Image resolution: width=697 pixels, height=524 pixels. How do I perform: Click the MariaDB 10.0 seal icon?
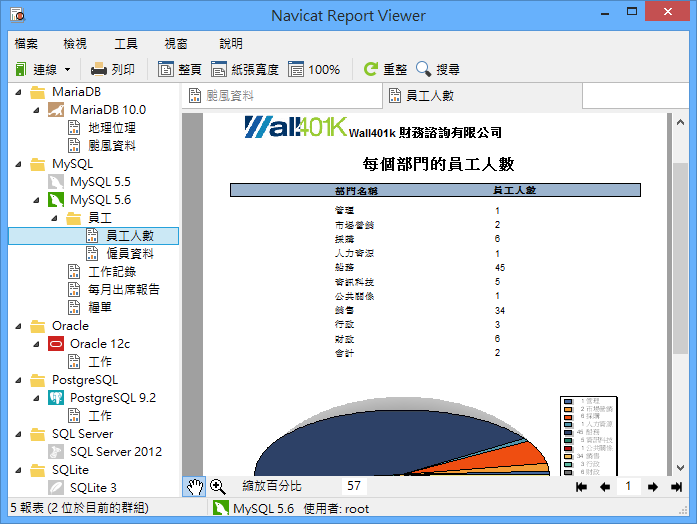coord(56,110)
